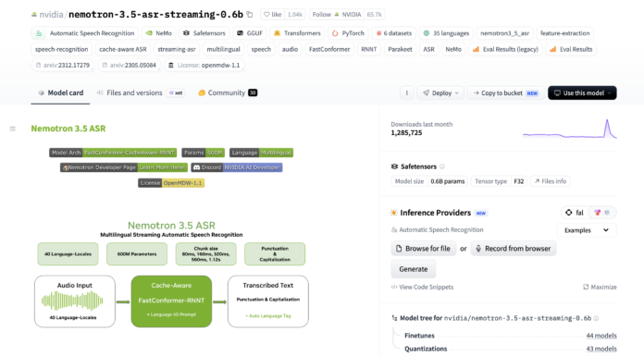Open the 65.7k NVIDIA followers count
644x356 pixels.
pyautogui.click(x=374, y=15)
